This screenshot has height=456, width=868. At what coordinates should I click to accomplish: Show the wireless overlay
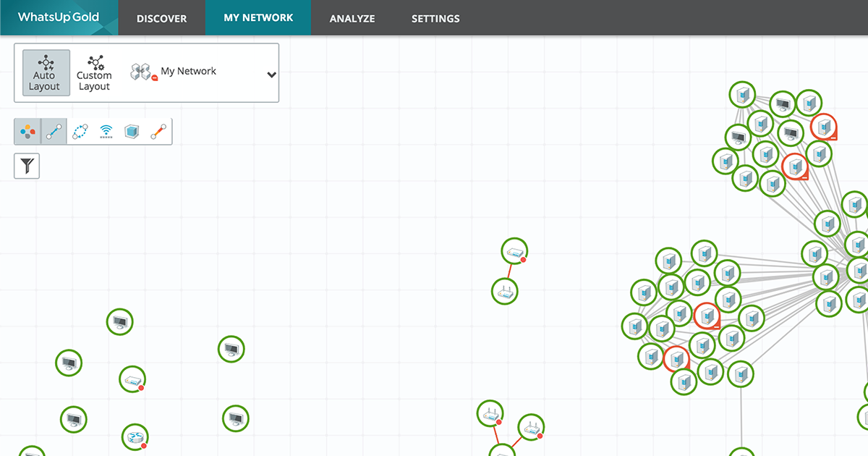tap(106, 132)
